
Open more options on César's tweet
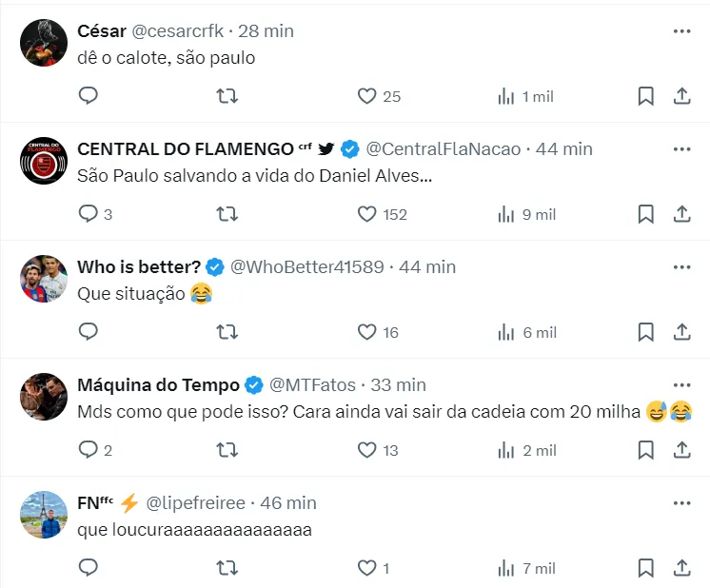[x=681, y=30]
